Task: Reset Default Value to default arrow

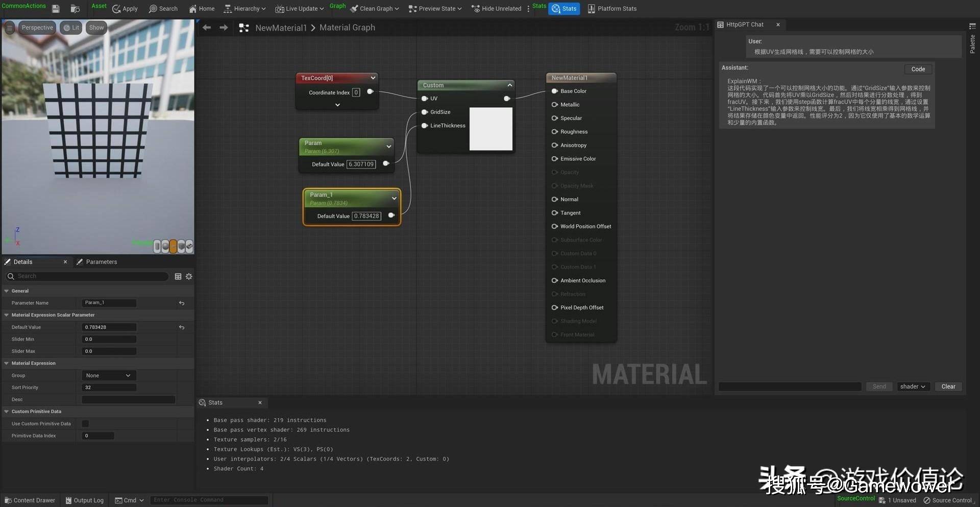Action: tap(182, 327)
